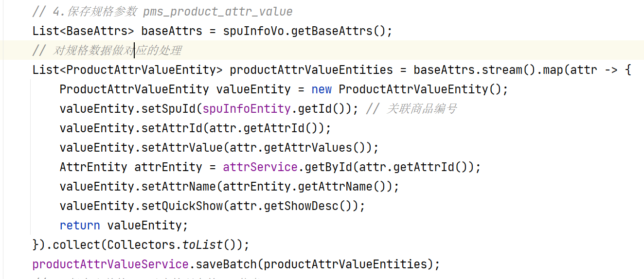Image resolution: width=644 pixels, height=279 pixels.
Task: Click the setAttrName method name
Action: pos(179,187)
